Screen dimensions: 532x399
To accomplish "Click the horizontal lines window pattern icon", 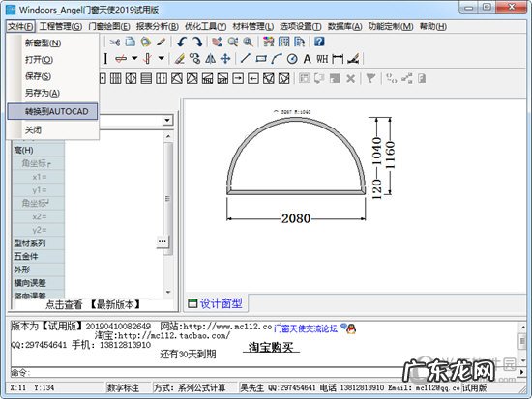I will [146, 78].
